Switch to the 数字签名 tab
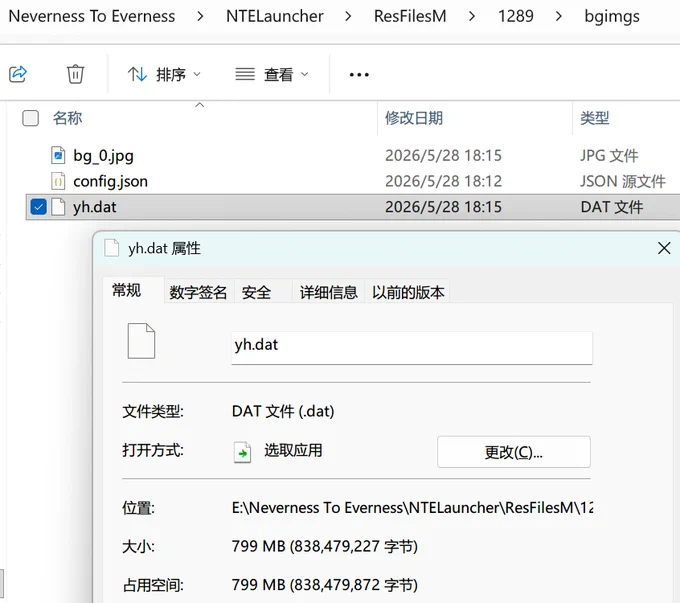 click(x=198, y=292)
